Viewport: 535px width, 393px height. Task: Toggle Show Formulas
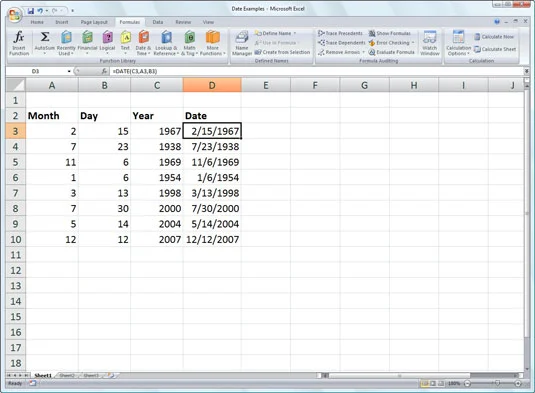pyautogui.click(x=390, y=33)
